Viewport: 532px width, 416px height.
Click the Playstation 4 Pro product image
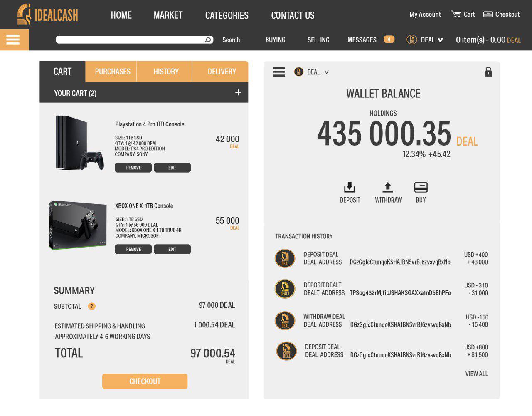(79, 143)
